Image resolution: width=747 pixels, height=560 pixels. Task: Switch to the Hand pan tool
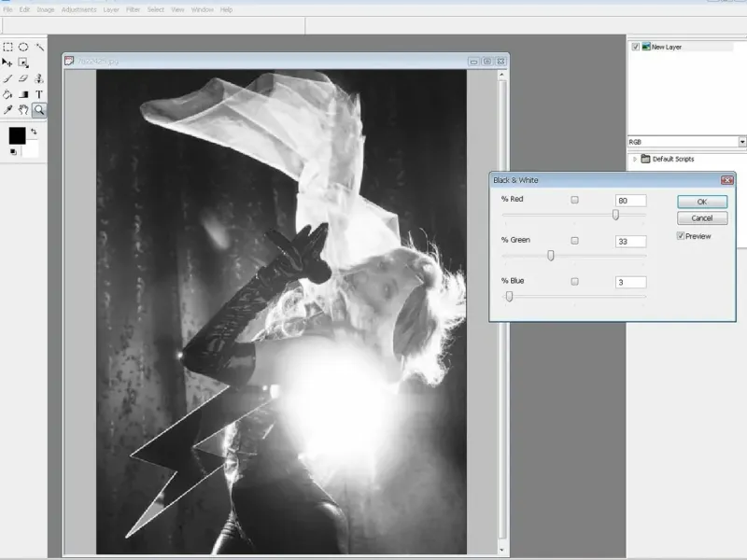pos(23,110)
